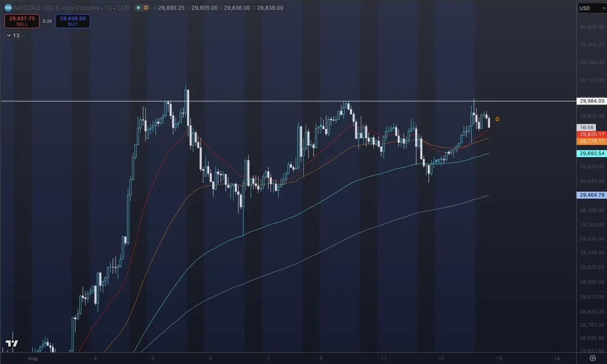Expand the 13 indicators legend chevron

9,35
